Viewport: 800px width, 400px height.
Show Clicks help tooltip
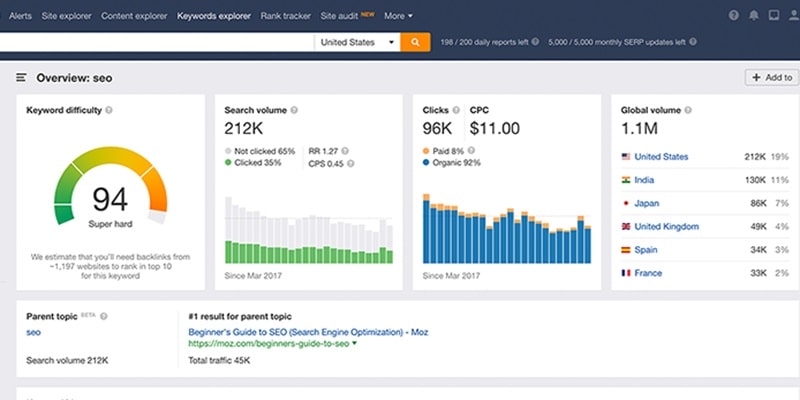456,110
